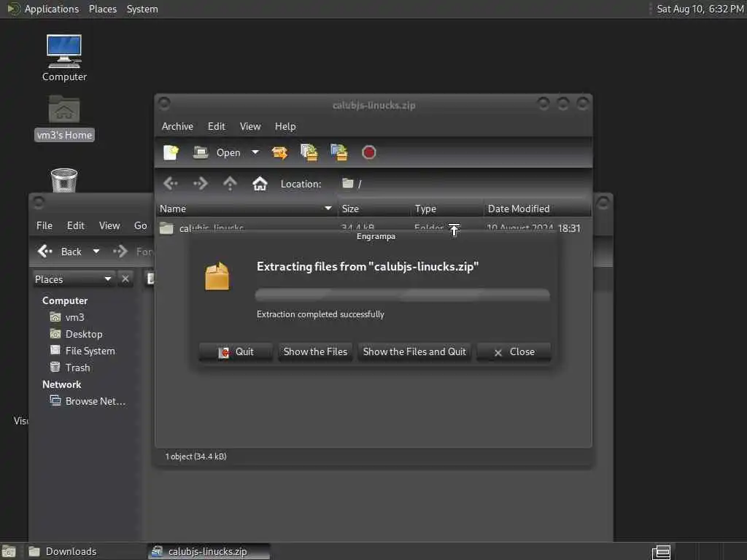Click the Extraction completed successfully message

[x=320, y=314]
